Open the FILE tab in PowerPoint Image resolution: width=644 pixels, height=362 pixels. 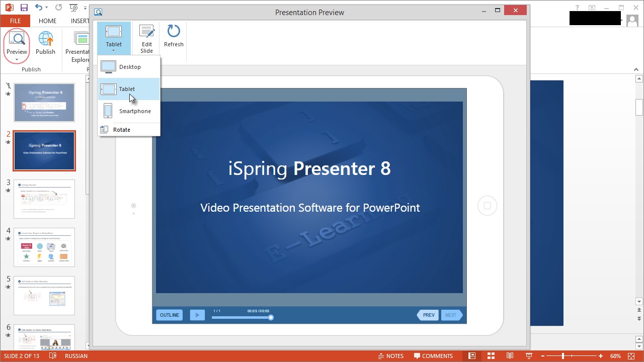pos(15,21)
